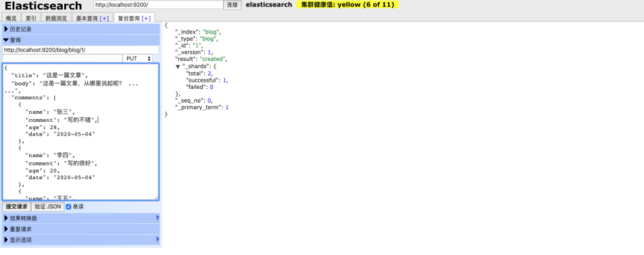Click the "failed": 0 line in response
Viewport: 644px width, 255px height.
[x=200, y=87]
